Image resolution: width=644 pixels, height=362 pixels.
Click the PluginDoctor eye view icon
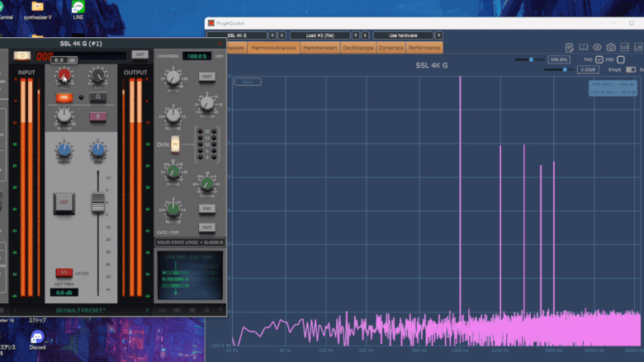[x=597, y=48]
